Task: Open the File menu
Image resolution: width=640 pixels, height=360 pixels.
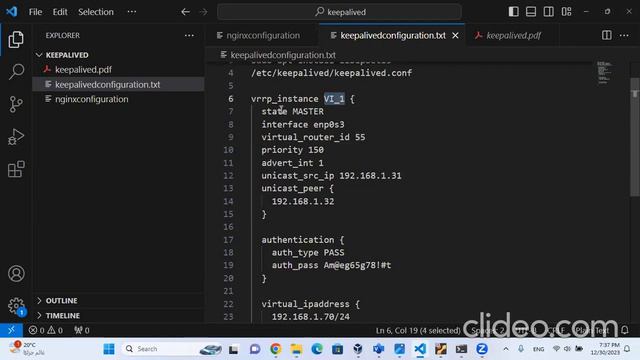Action: tap(36, 12)
